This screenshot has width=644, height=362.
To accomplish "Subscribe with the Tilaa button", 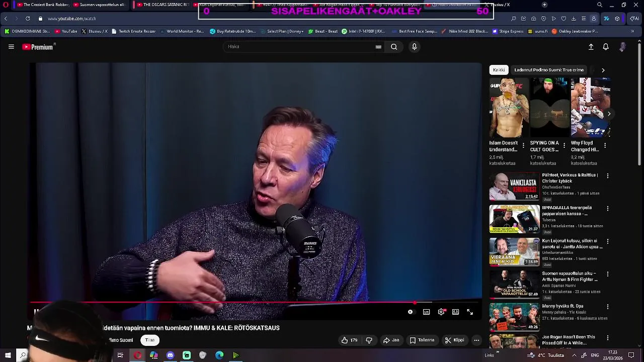I will tap(150, 340).
